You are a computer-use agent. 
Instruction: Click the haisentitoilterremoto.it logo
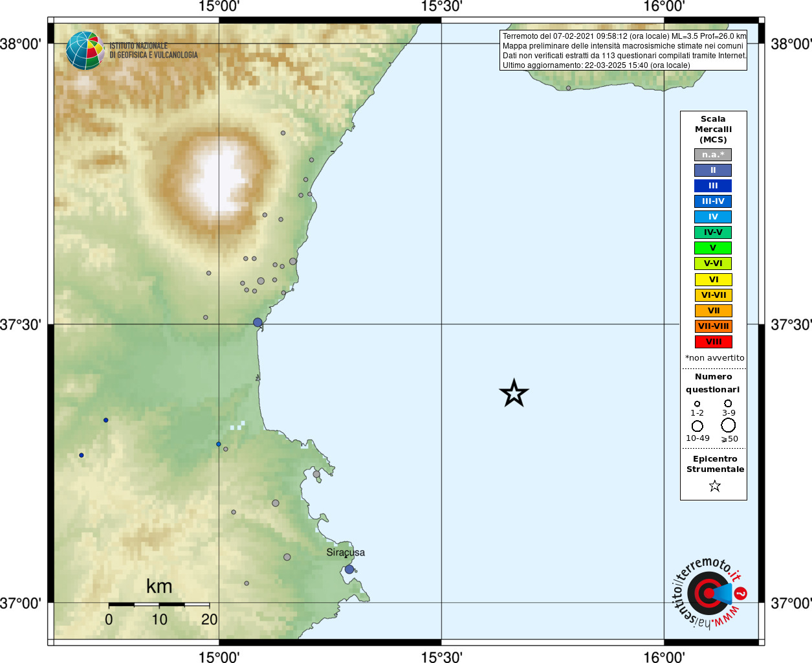coord(709,592)
